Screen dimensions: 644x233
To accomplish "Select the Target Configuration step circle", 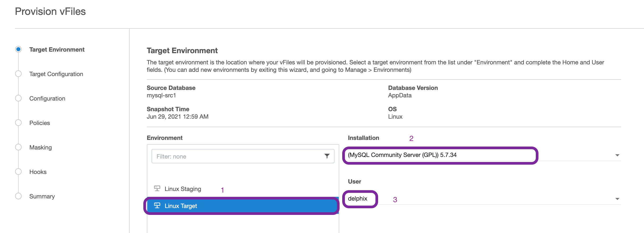I will tap(18, 74).
